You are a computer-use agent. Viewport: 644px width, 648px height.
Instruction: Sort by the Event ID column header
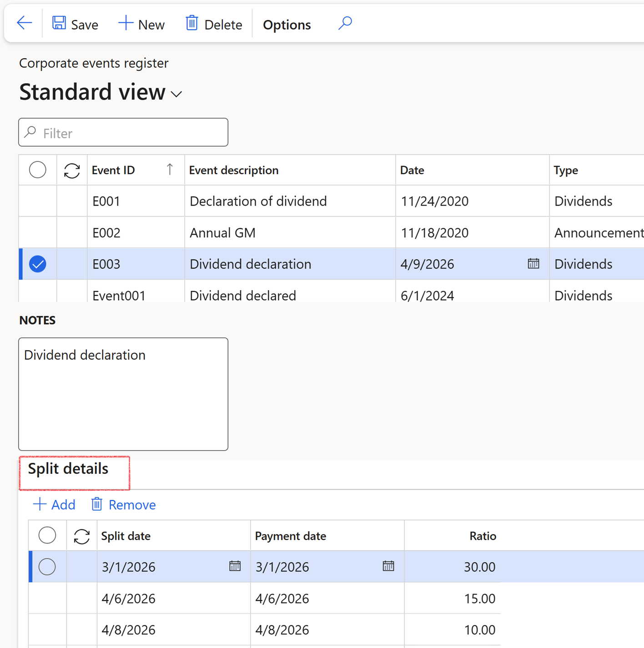[x=114, y=170]
